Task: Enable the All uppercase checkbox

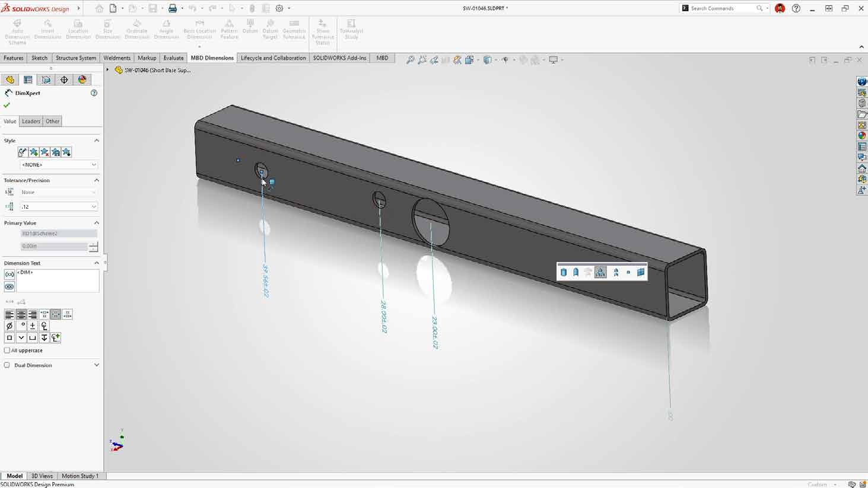Action: tap(7, 350)
